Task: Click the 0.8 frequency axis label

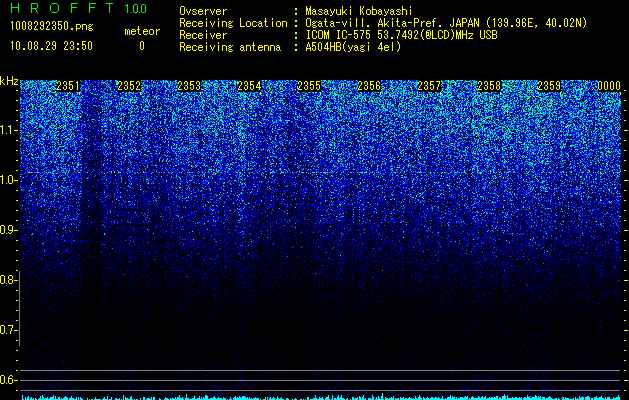Action: click(7, 280)
